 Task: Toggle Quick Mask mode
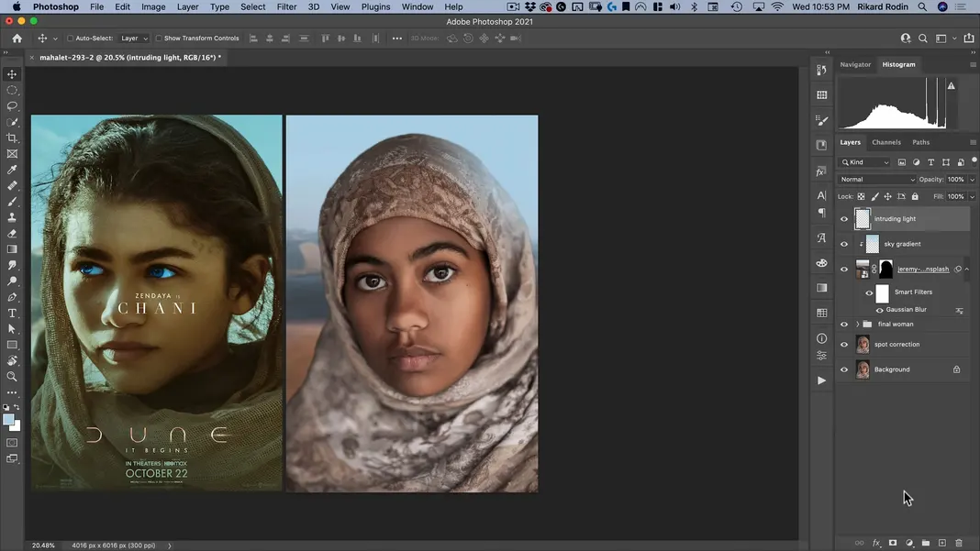(12, 442)
